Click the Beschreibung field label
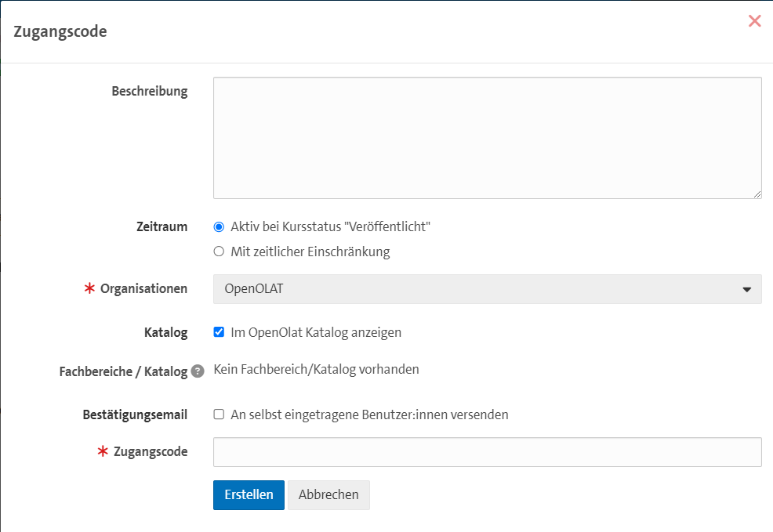 tap(150, 91)
